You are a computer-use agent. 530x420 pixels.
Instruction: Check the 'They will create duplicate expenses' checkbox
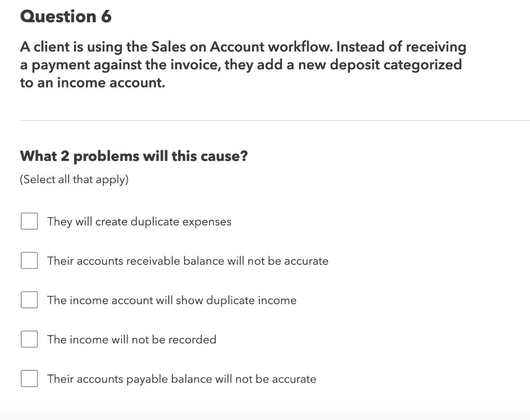(30, 221)
